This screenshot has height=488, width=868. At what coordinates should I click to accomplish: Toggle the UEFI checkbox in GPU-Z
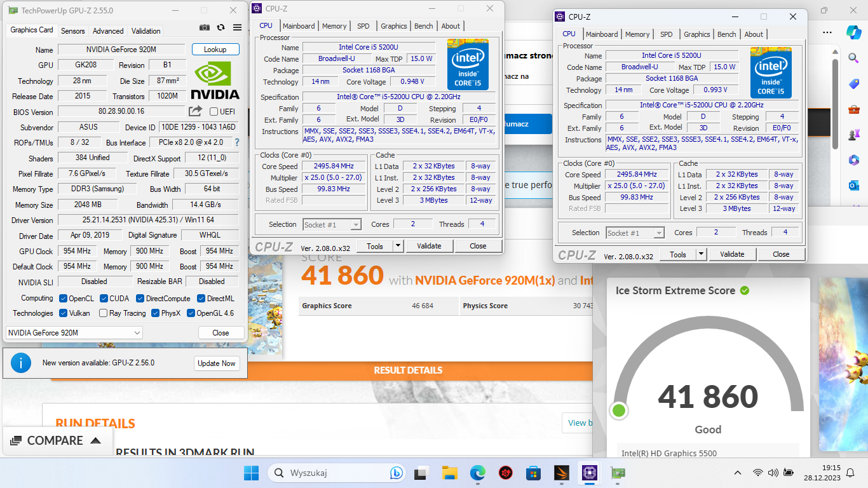pos(214,112)
